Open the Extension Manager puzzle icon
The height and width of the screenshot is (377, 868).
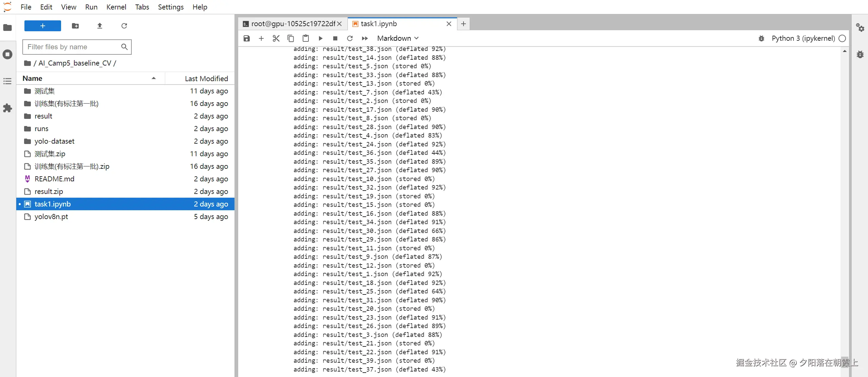pos(7,108)
